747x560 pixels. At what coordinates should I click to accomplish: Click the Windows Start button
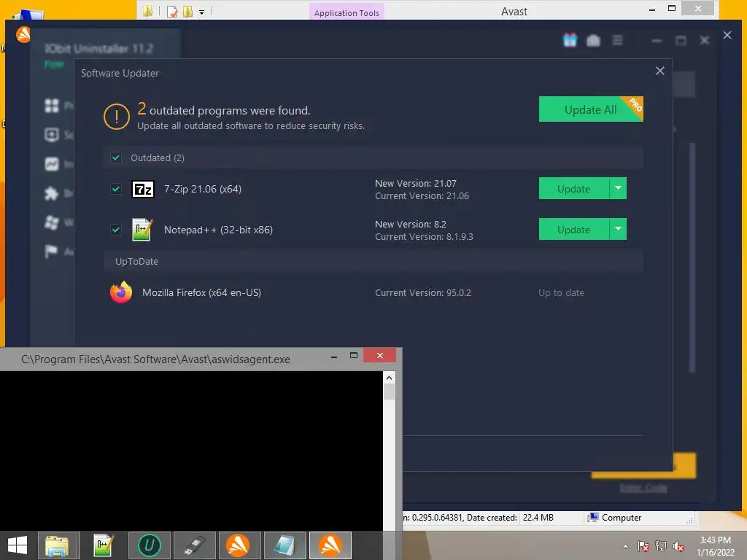pyautogui.click(x=18, y=545)
